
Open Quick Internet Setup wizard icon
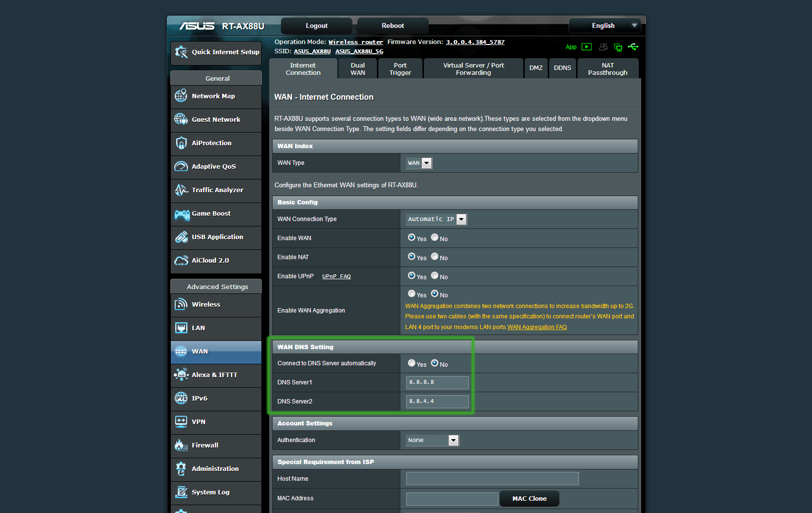coord(181,52)
